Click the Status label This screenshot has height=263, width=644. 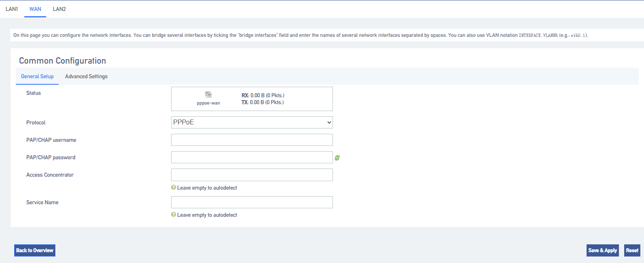pyautogui.click(x=34, y=93)
